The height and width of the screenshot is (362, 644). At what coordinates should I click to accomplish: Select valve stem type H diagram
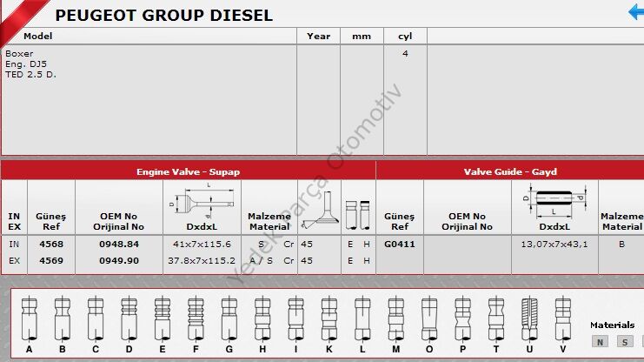click(262, 318)
